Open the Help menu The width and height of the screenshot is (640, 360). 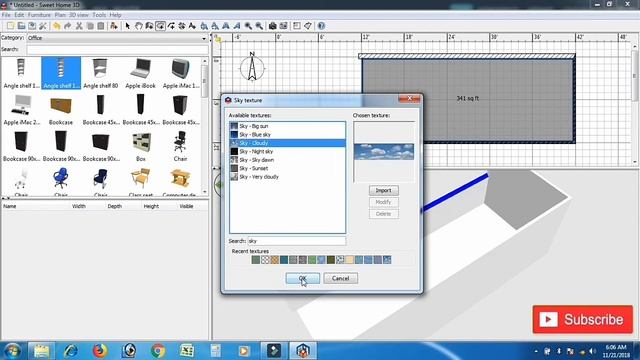(116, 15)
